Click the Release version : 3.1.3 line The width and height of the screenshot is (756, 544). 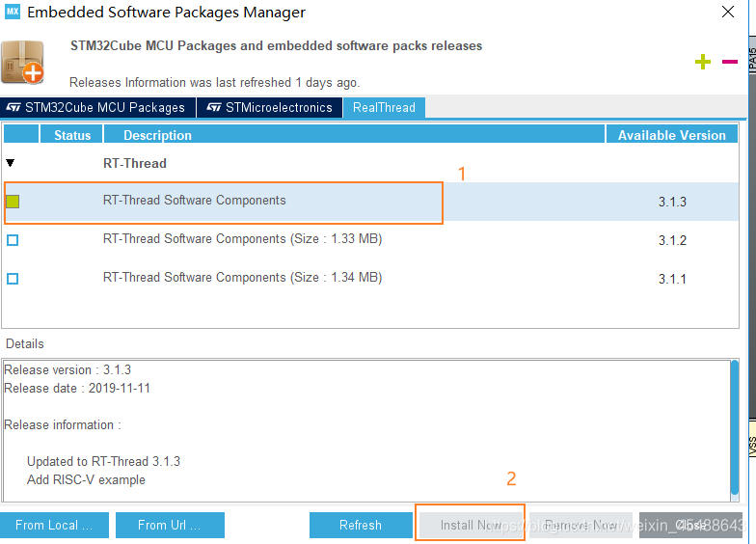[67, 370]
